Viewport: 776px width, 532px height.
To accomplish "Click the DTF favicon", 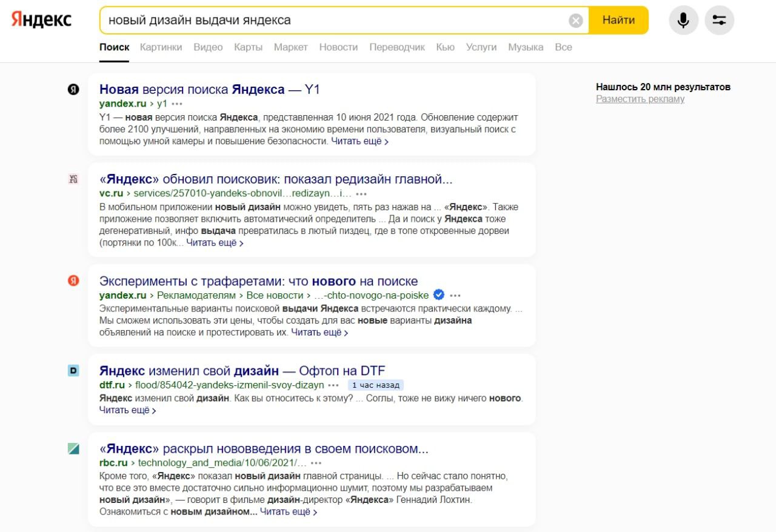I will [73, 370].
